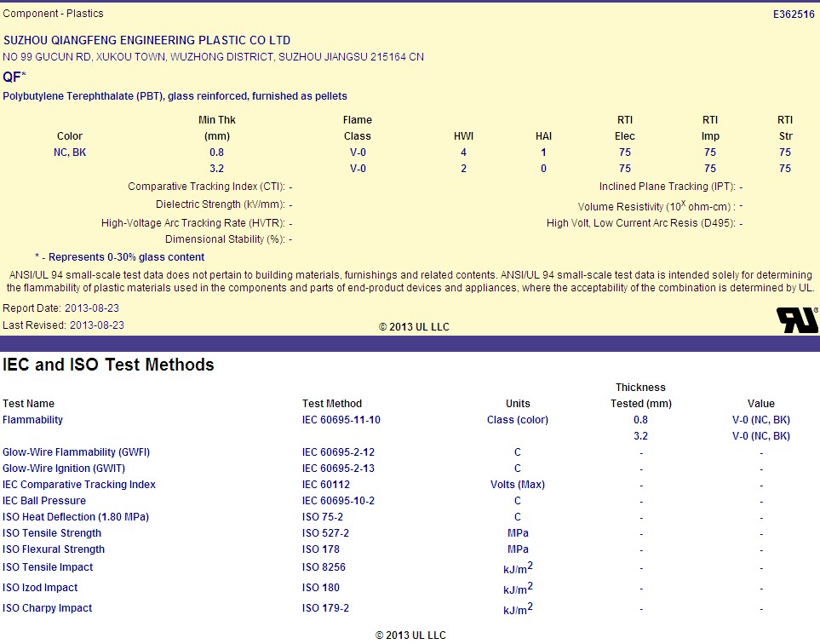Open ISO Charpy Impact link
820x644 pixels.
(47, 608)
